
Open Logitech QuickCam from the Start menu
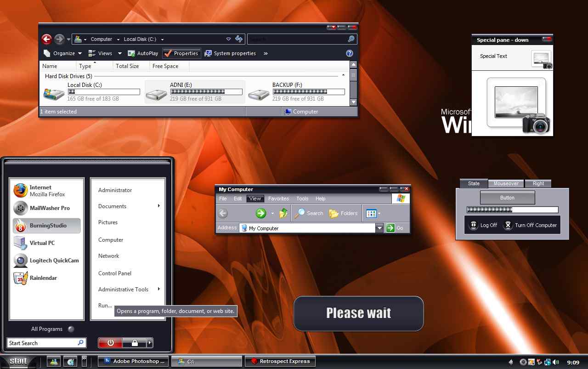click(x=46, y=261)
